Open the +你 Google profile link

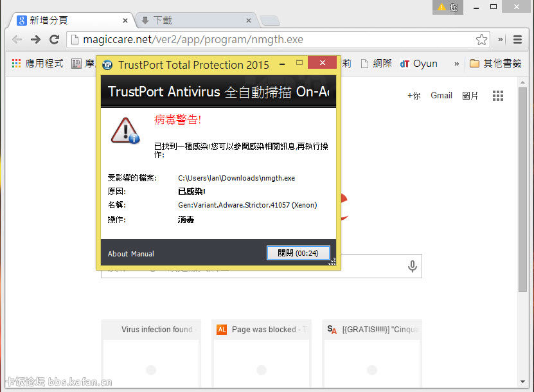pos(414,96)
